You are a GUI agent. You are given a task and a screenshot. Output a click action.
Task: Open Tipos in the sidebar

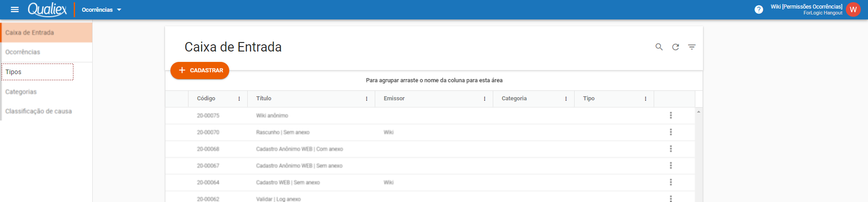pyautogui.click(x=38, y=72)
